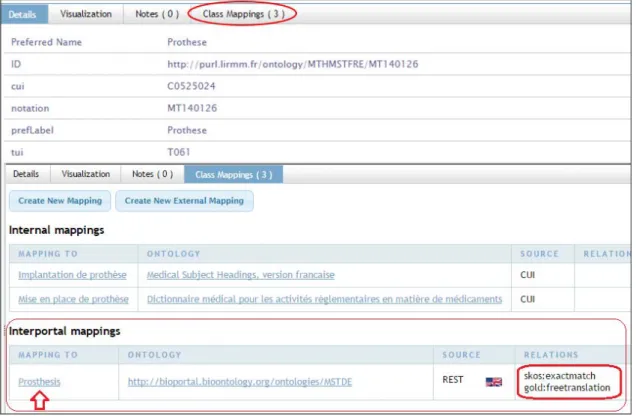Viewport: 636px width, 416px height.
Task: Open Medical Subject Headings, version francaise link
Action: (241, 275)
